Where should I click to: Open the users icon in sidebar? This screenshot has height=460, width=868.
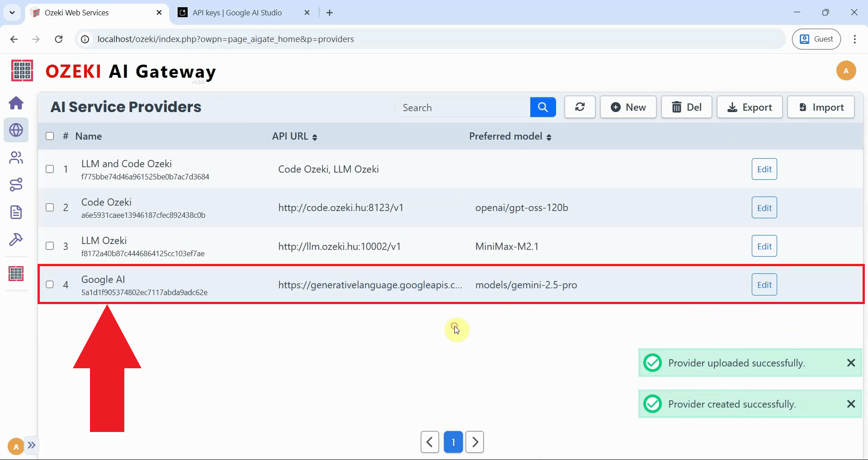16,158
